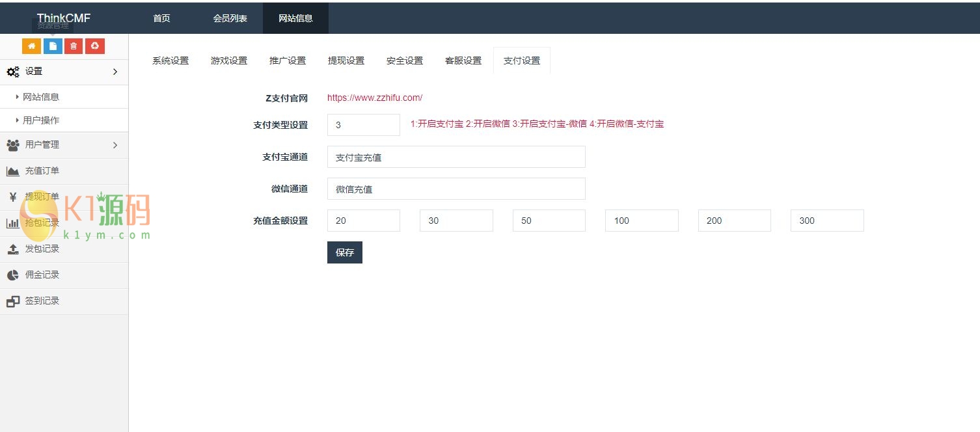The height and width of the screenshot is (432, 980).
Task: Click the red trash shortcut icon
Action: tap(74, 46)
